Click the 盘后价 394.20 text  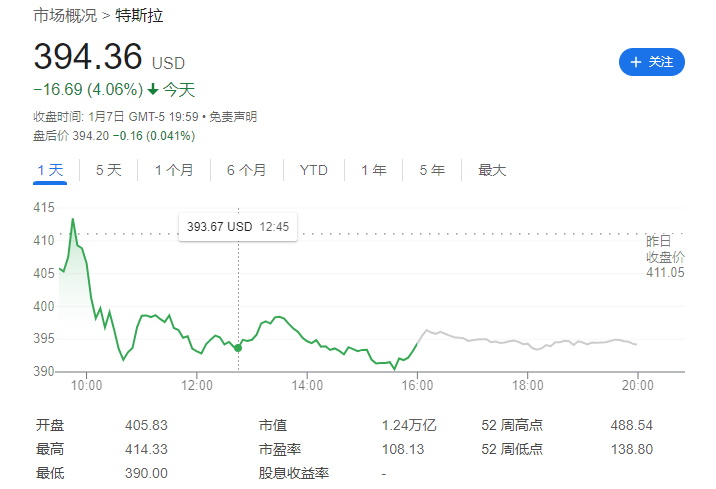tap(71, 136)
